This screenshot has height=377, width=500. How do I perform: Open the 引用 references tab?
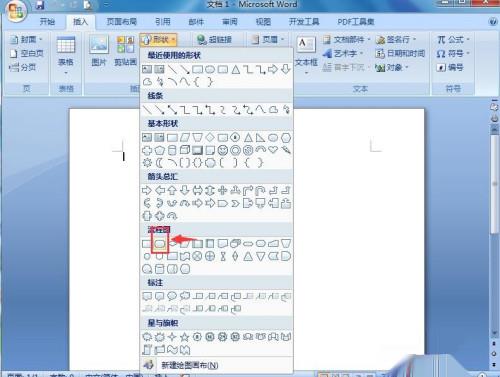[163, 22]
